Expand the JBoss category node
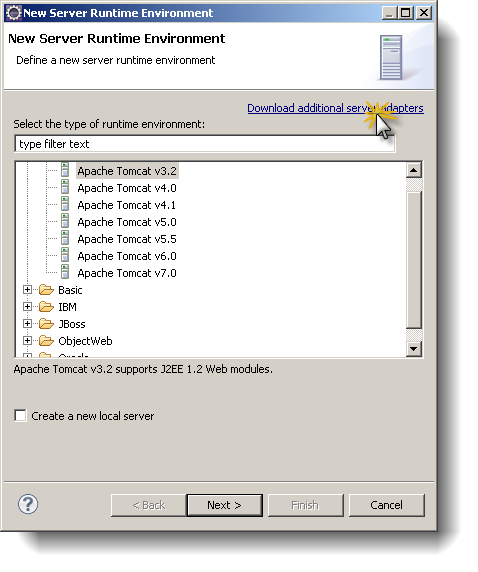The height and width of the screenshot is (572, 478). [x=27, y=324]
